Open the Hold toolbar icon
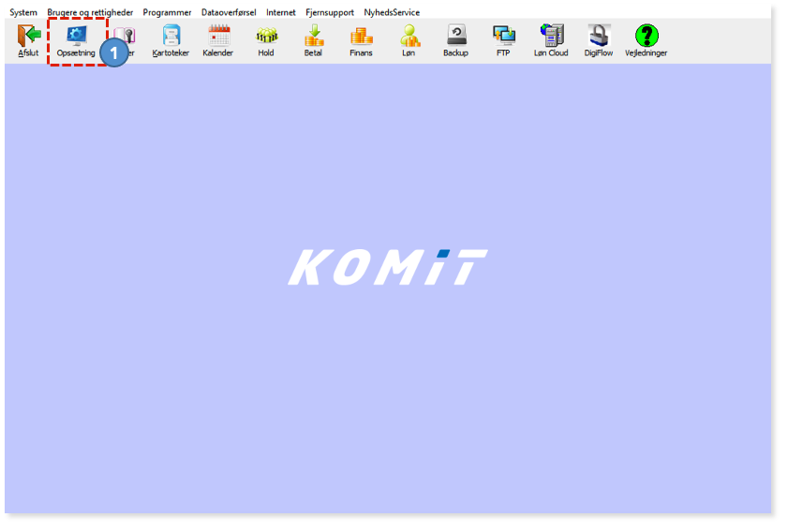 266,36
